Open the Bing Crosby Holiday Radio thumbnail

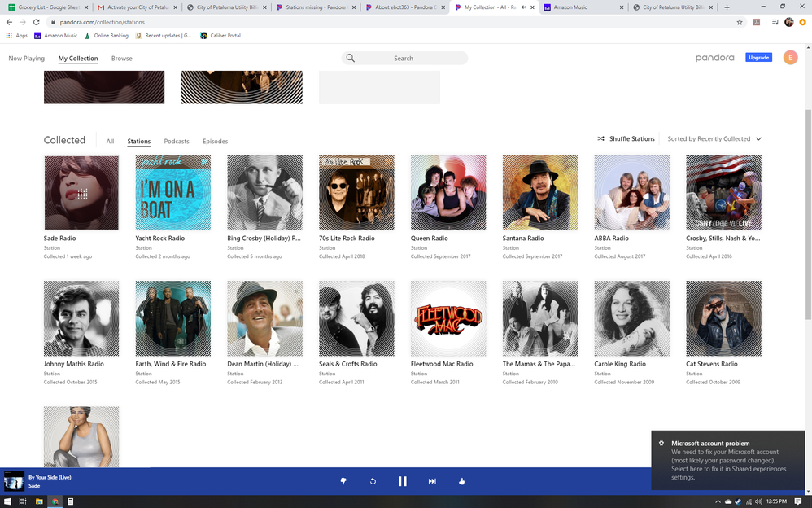tap(264, 193)
